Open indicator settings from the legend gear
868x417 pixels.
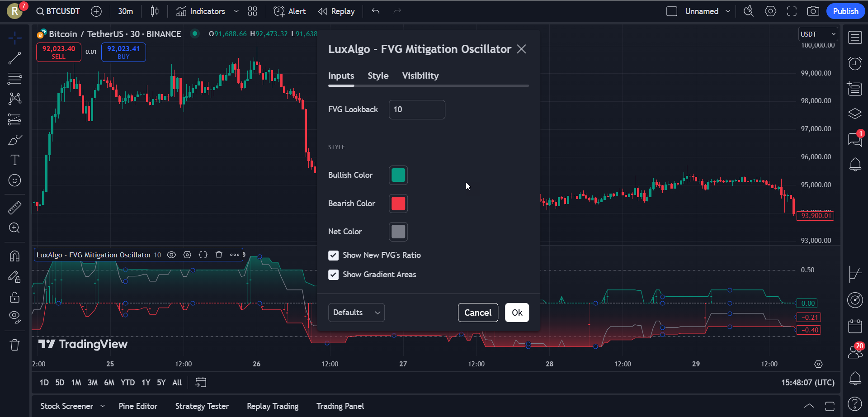[187, 255]
